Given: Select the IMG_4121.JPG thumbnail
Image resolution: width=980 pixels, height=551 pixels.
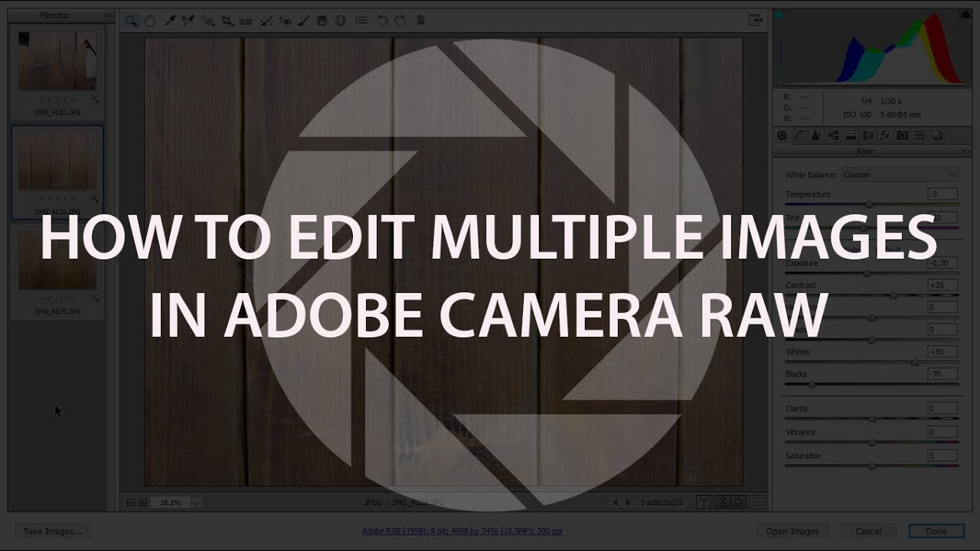Looking at the screenshot, I should (57, 60).
